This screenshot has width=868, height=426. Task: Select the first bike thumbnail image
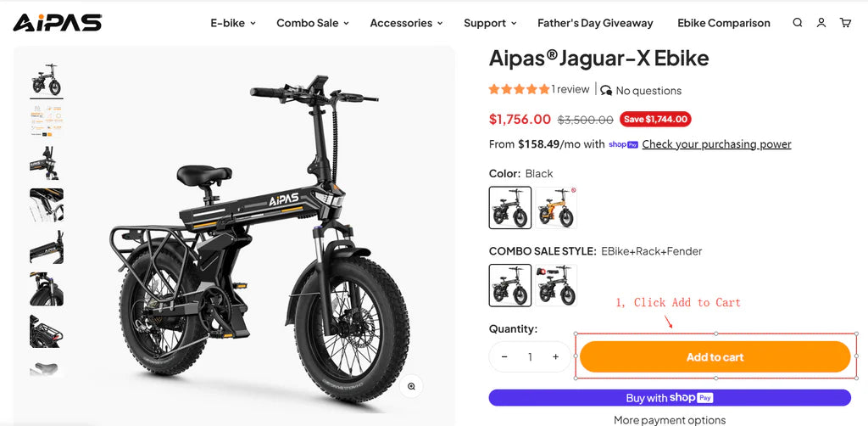tap(47, 80)
